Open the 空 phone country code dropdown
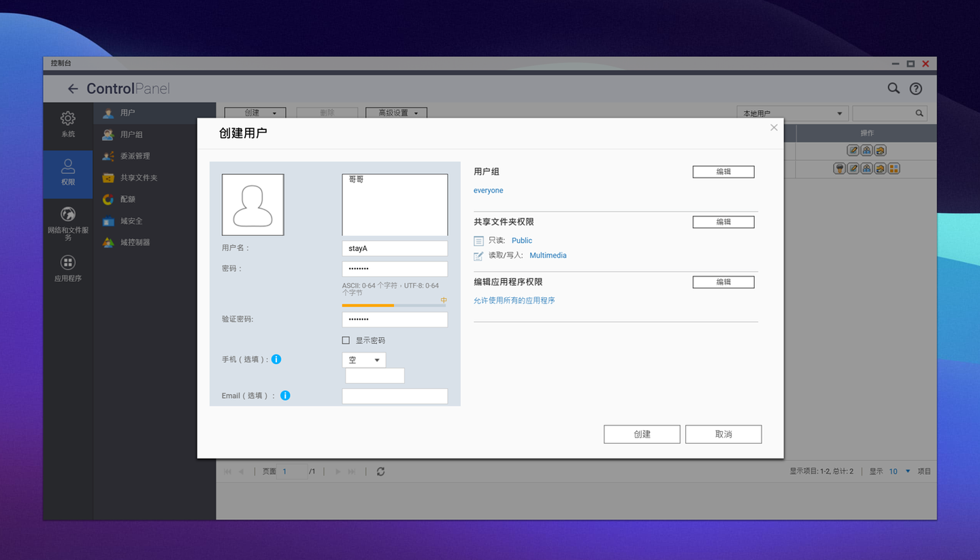Image resolution: width=980 pixels, height=560 pixels. [364, 360]
